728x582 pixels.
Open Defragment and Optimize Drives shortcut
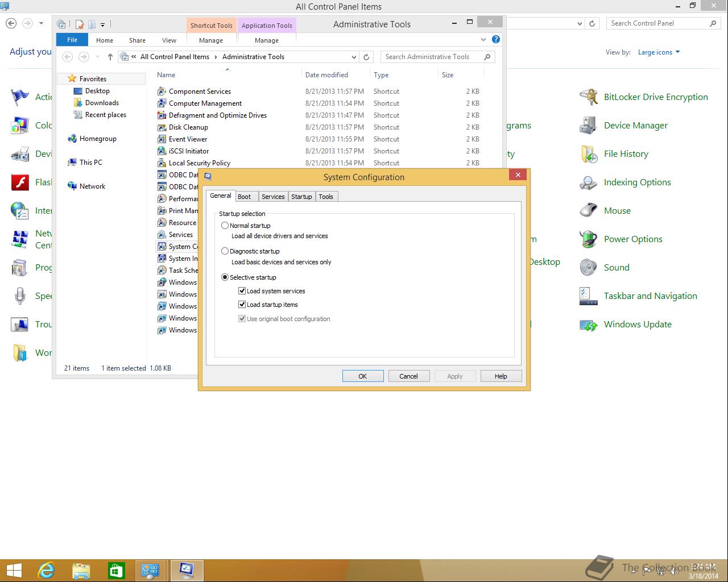click(x=217, y=115)
